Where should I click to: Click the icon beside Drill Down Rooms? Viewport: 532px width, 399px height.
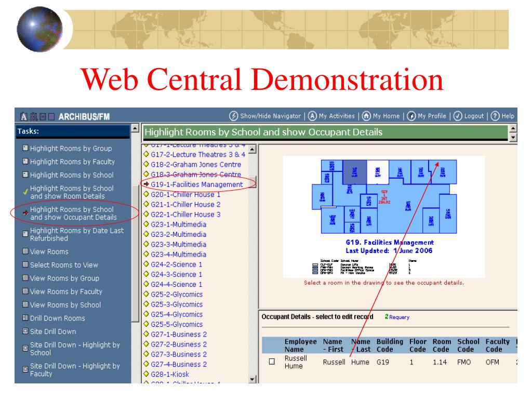(x=25, y=318)
